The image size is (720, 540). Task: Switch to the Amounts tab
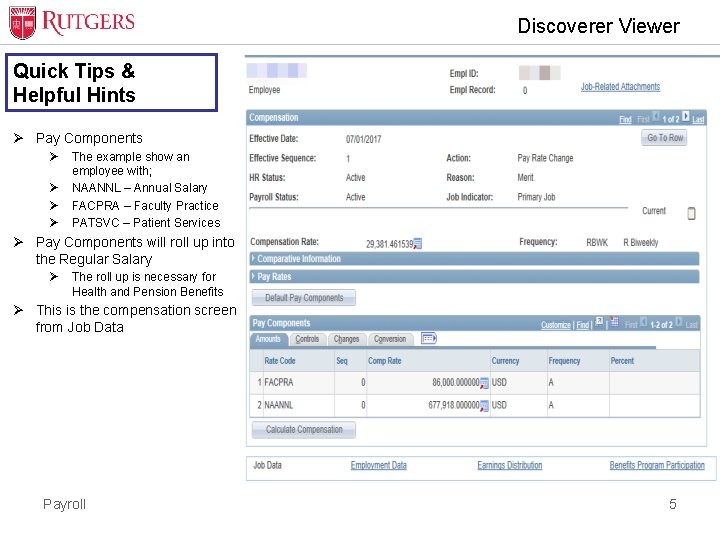coord(269,339)
